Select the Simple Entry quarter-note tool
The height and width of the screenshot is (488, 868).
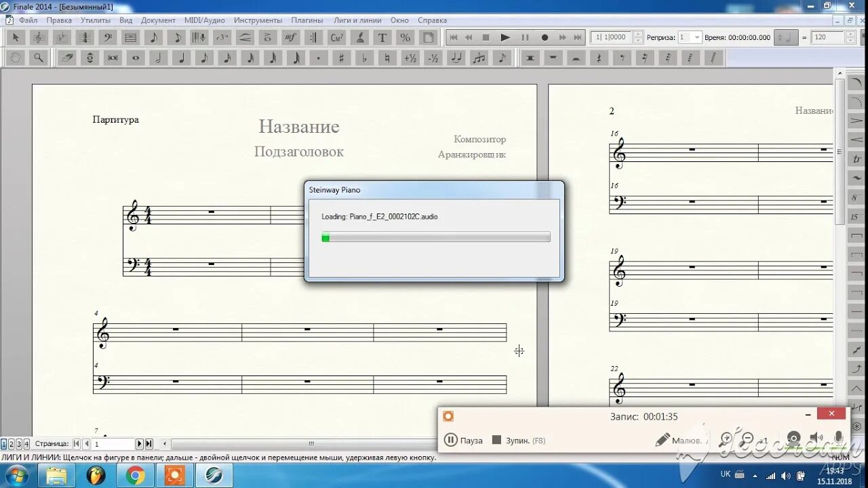tap(154, 37)
